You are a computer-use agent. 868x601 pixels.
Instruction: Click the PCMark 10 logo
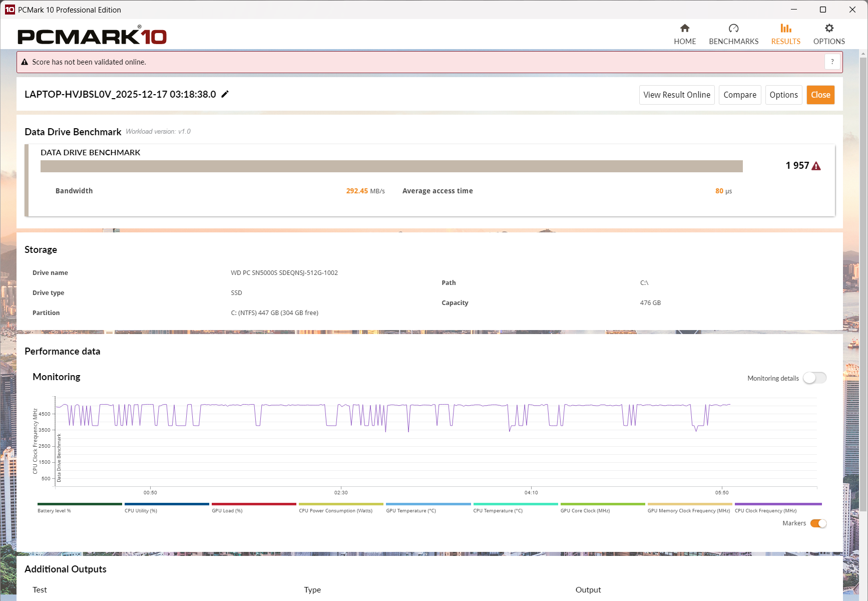click(x=92, y=36)
